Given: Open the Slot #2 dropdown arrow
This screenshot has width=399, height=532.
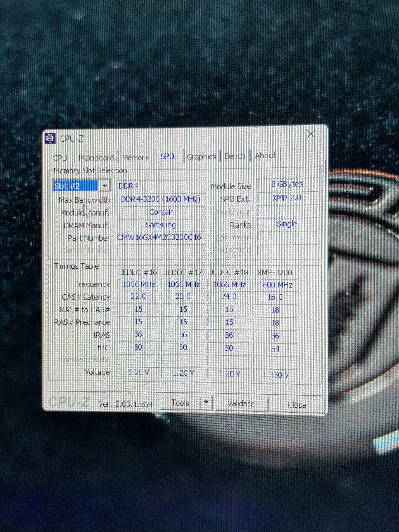Looking at the screenshot, I should (x=105, y=186).
